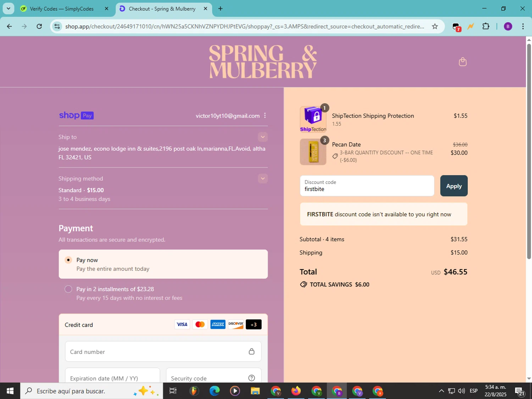
Task: Click the Pecan Date product thumbnail
Action: (313, 152)
